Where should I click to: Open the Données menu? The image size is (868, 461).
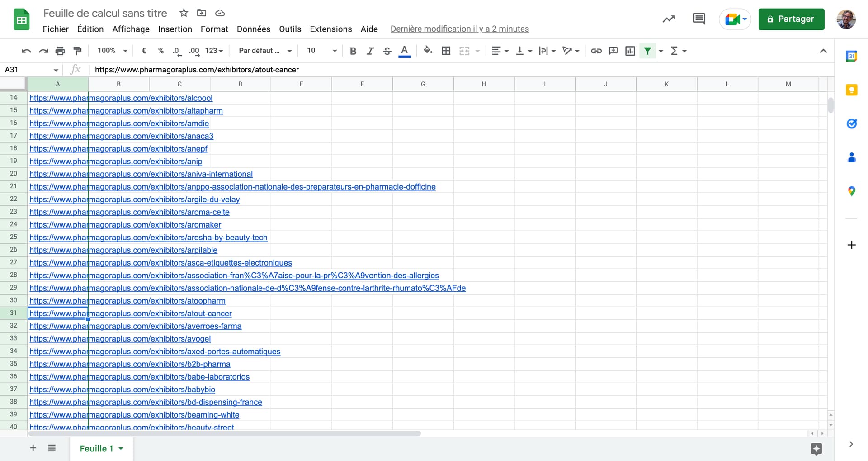(254, 29)
